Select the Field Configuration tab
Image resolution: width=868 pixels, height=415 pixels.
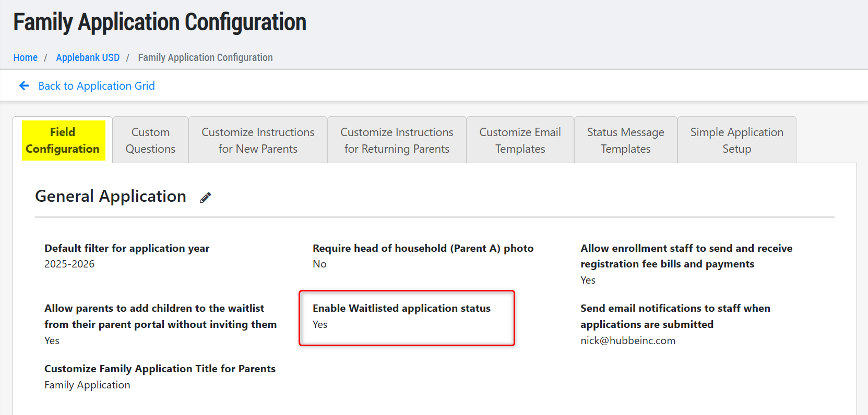coord(63,140)
